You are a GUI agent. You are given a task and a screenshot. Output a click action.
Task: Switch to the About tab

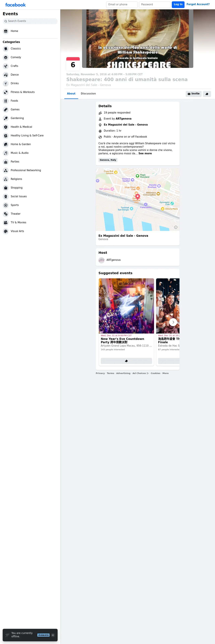(x=71, y=94)
